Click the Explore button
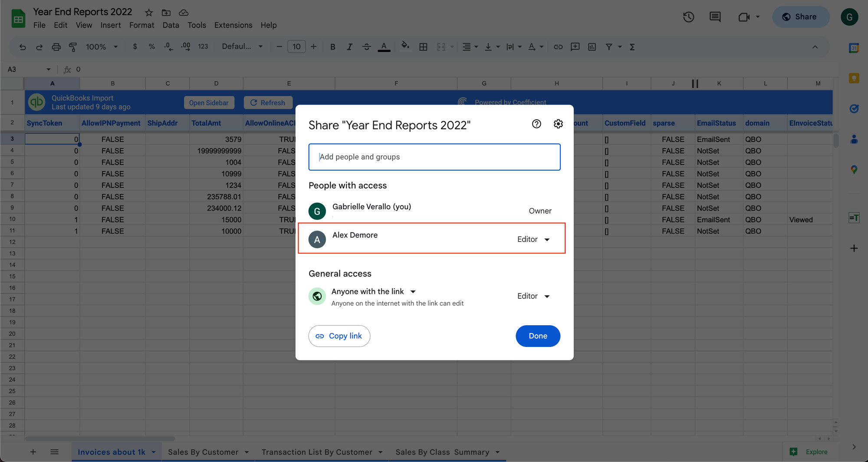The height and width of the screenshot is (462, 868). pyautogui.click(x=809, y=452)
